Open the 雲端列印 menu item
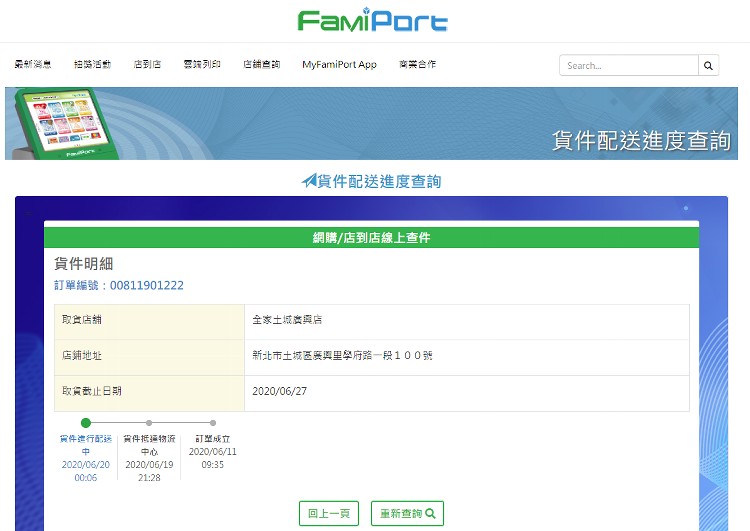The image size is (750, 531). click(202, 64)
